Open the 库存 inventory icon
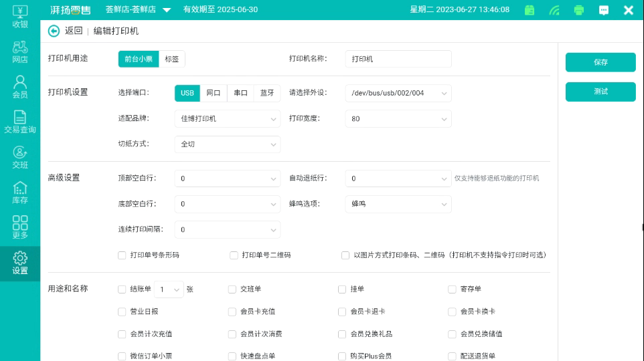The height and width of the screenshot is (361, 644). click(20, 192)
